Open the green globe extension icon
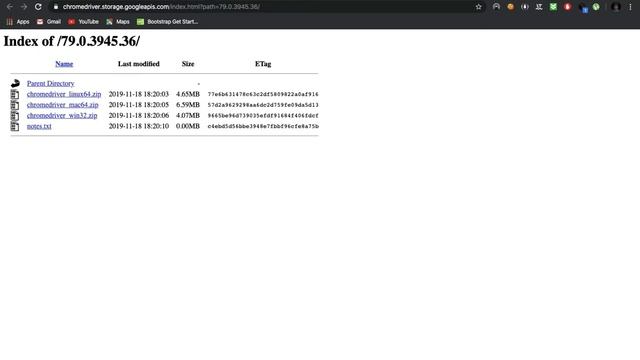Image resolution: width=640 pixels, height=360 pixels. click(x=596, y=7)
